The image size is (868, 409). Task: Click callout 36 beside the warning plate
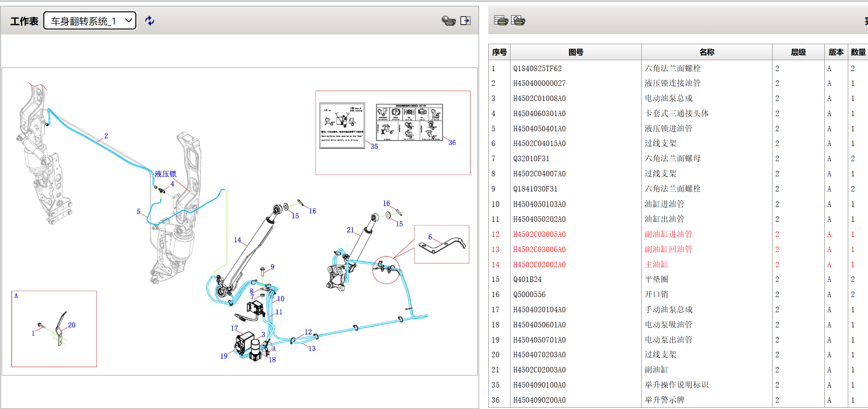tap(452, 143)
